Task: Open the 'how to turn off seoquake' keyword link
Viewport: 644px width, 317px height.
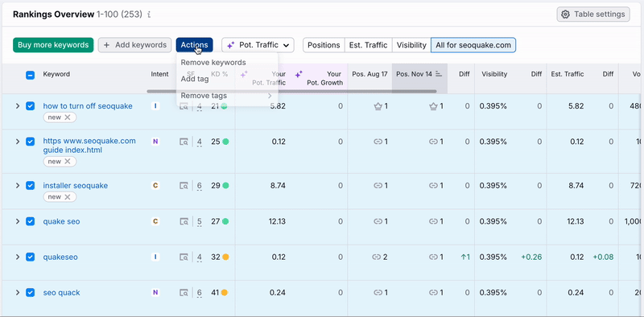Action: (x=88, y=106)
